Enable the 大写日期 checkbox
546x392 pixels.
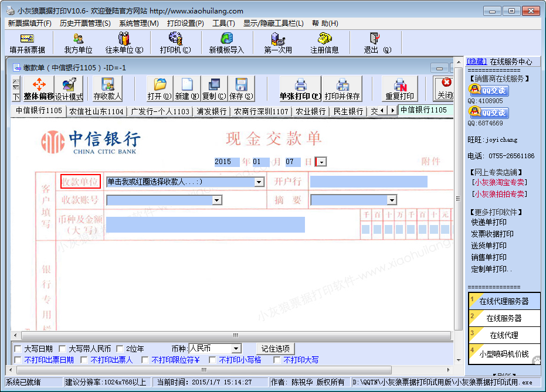pos(18,349)
